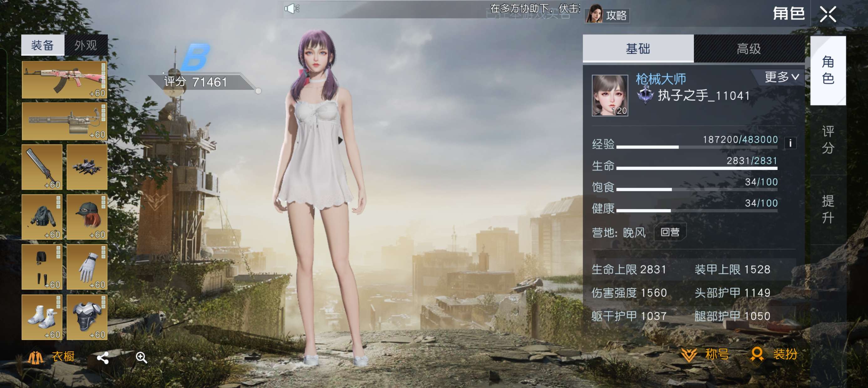Select the minigun weapon slot
Image resolution: width=868 pixels, height=388 pixels.
(x=65, y=121)
